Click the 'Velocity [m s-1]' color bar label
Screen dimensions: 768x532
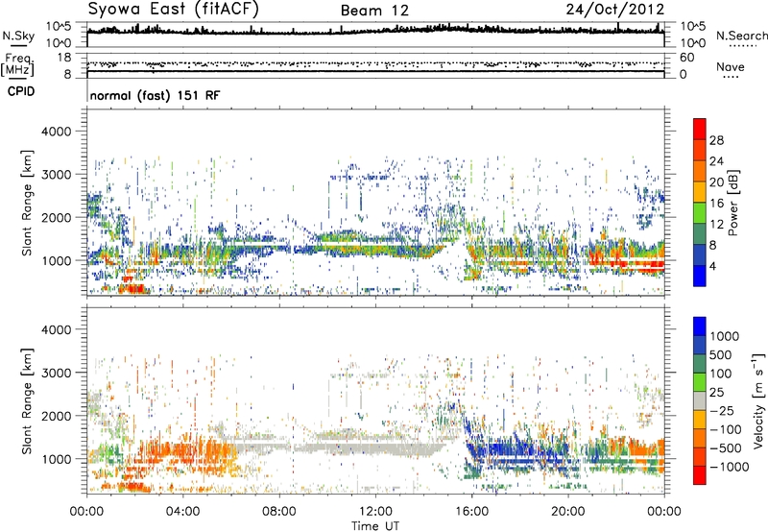[x=758, y=399]
